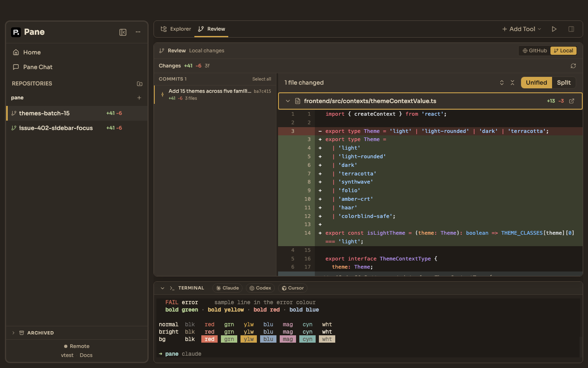Click the added line 'amber-crt'

pyautogui.click(x=430, y=199)
